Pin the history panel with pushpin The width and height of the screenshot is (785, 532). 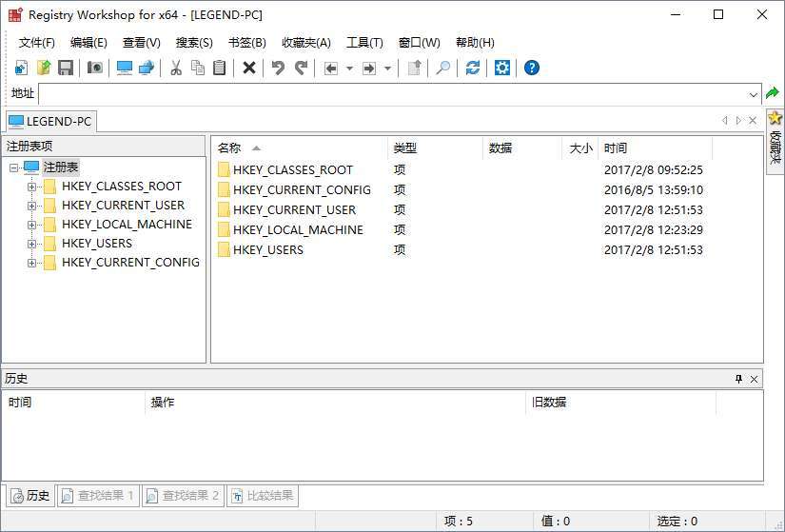tap(738, 379)
